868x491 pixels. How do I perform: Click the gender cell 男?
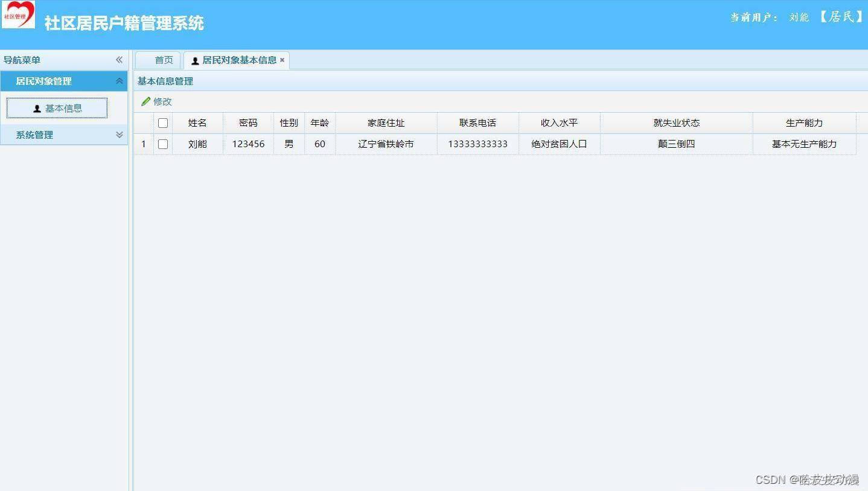click(289, 144)
